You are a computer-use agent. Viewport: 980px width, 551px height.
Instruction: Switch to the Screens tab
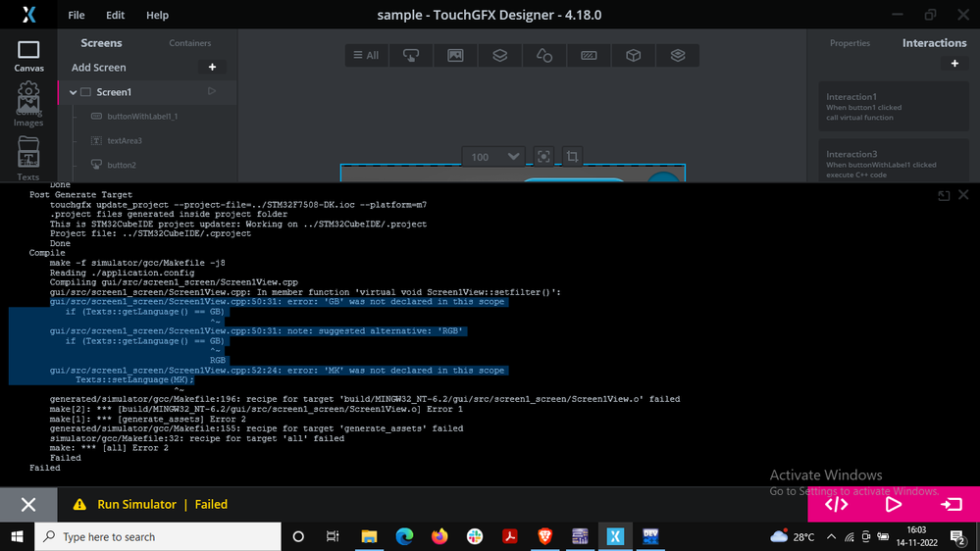(101, 42)
